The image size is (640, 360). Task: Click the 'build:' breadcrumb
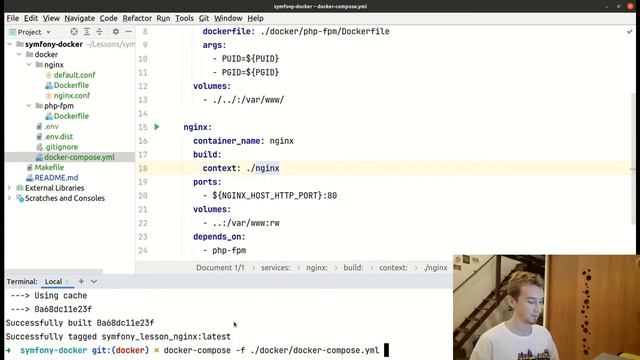pyautogui.click(x=353, y=268)
